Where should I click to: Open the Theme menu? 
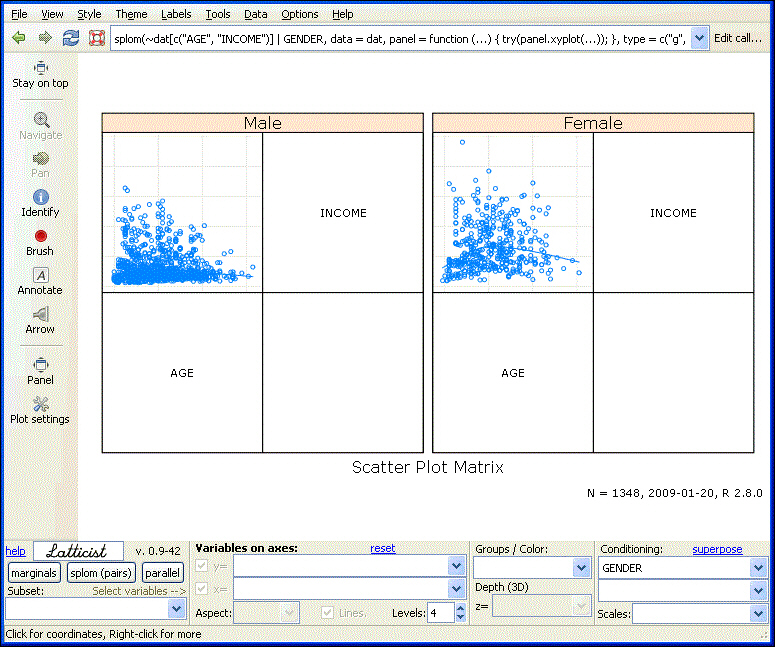tap(131, 14)
